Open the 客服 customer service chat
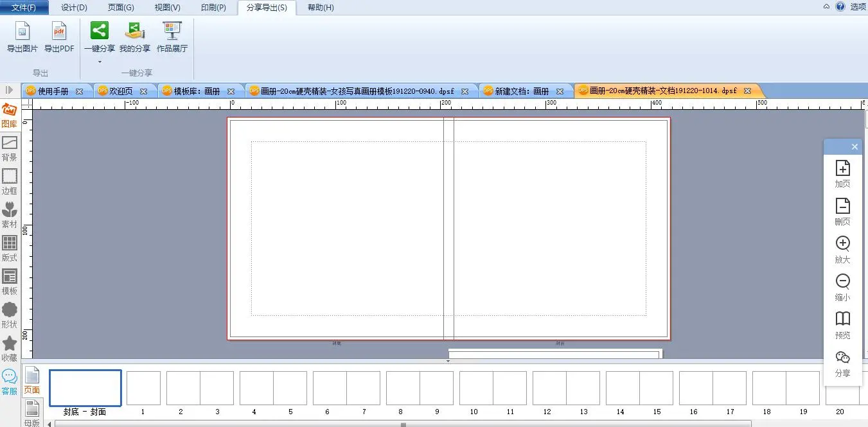 coord(10,382)
